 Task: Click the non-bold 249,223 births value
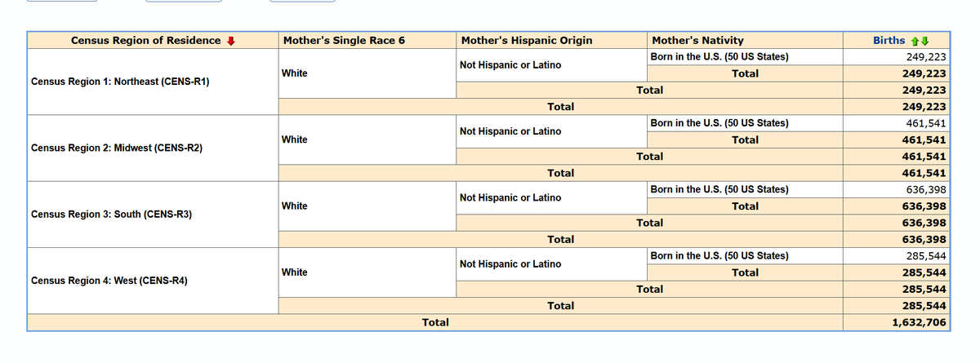tap(926, 57)
